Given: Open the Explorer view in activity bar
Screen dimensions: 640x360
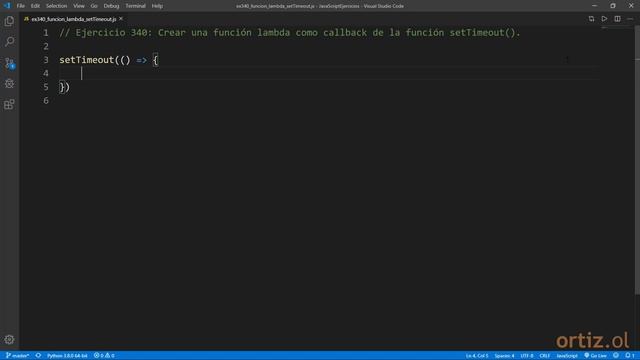Looking at the screenshot, I should 9,21.
